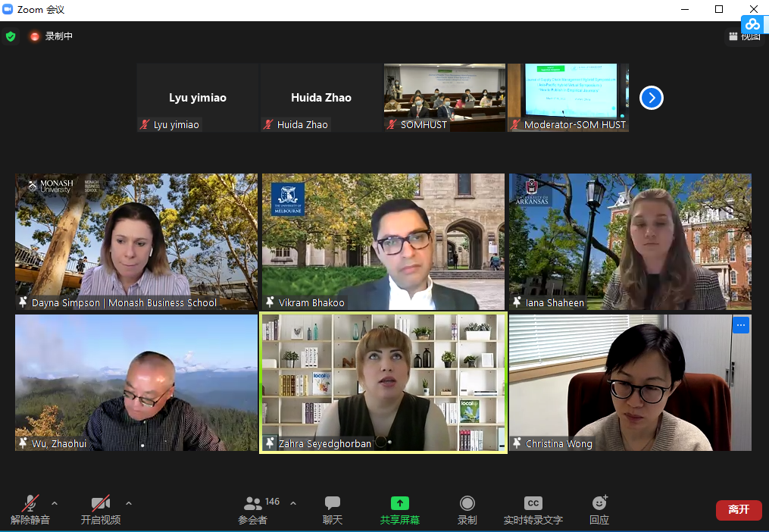
Task: Click the red recording indicator (录制中)
Action: [35, 36]
